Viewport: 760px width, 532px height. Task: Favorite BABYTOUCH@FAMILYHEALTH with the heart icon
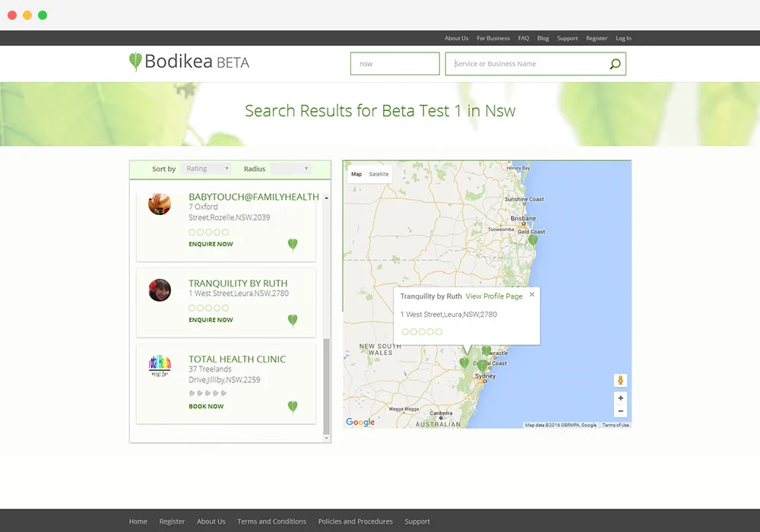click(x=293, y=245)
